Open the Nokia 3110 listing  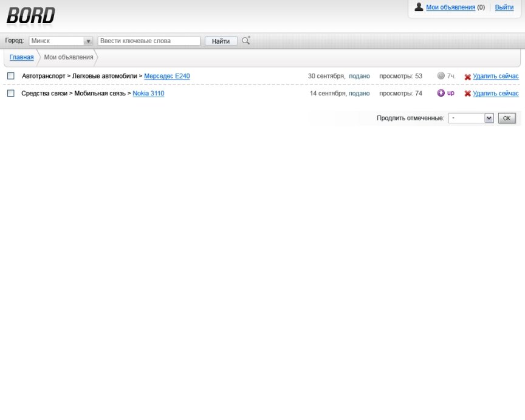point(148,93)
